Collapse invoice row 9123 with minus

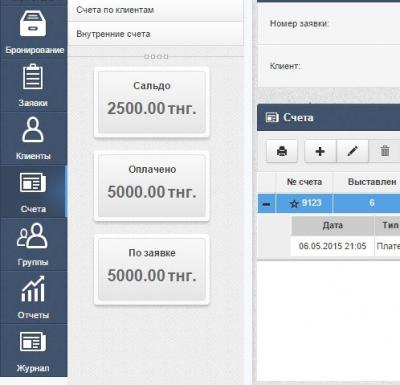pyautogui.click(x=266, y=203)
